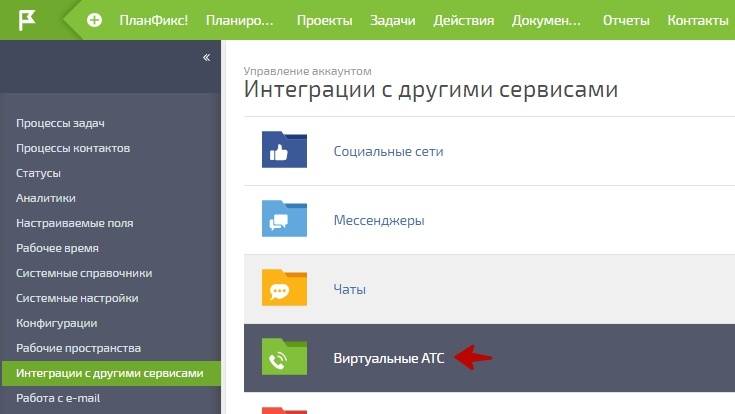The width and height of the screenshot is (735, 414).
Task: Open Системные настройки in sidebar
Action: 77,298
